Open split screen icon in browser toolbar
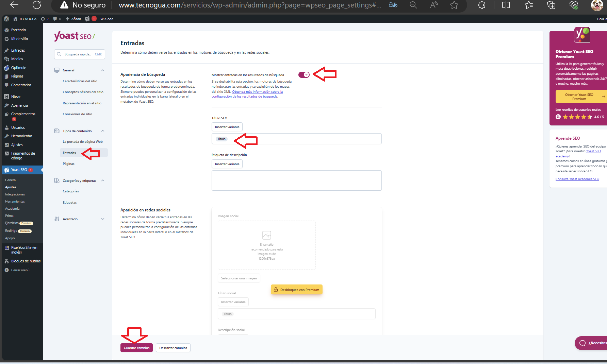The image size is (607, 364). pyautogui.click(x=506, y=5)
